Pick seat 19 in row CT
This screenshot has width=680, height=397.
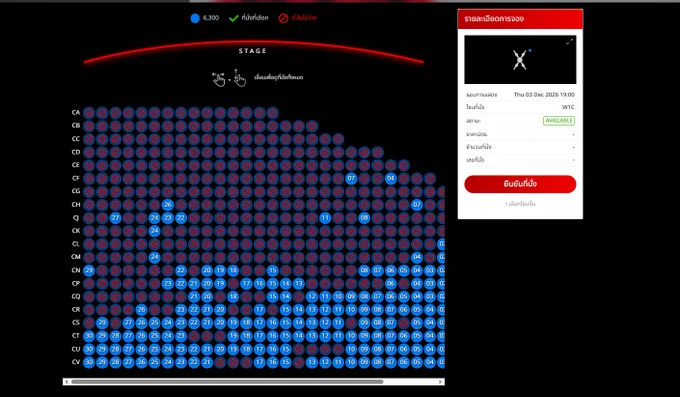(233, 336)
